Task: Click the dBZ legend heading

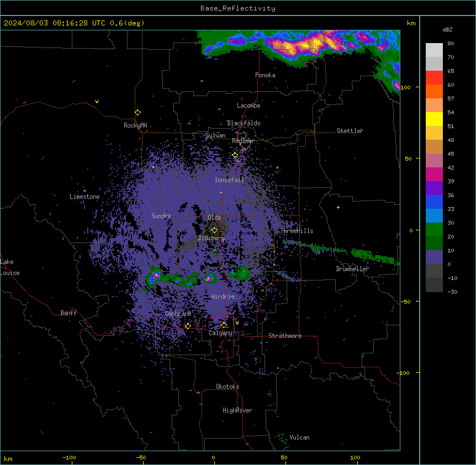Action: click(x=447, y=29)
